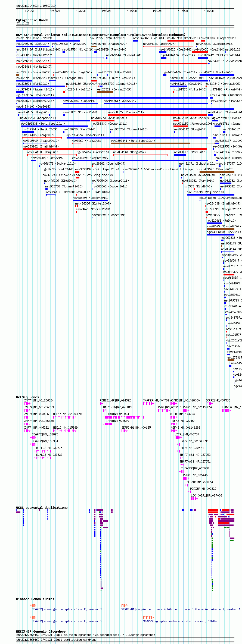Open variant dgv4483n100 (Coe2014)
The height and width of the screenshot is (644, 242).
click(125, 109)
